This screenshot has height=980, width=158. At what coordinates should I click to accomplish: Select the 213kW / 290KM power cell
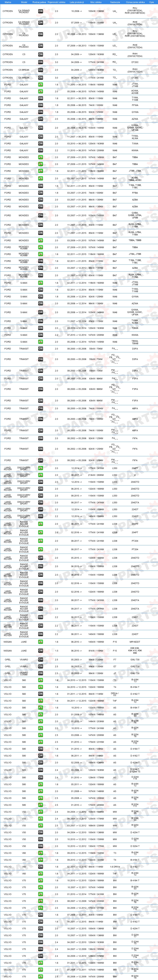pyautogui.click(x=96, y=475)
